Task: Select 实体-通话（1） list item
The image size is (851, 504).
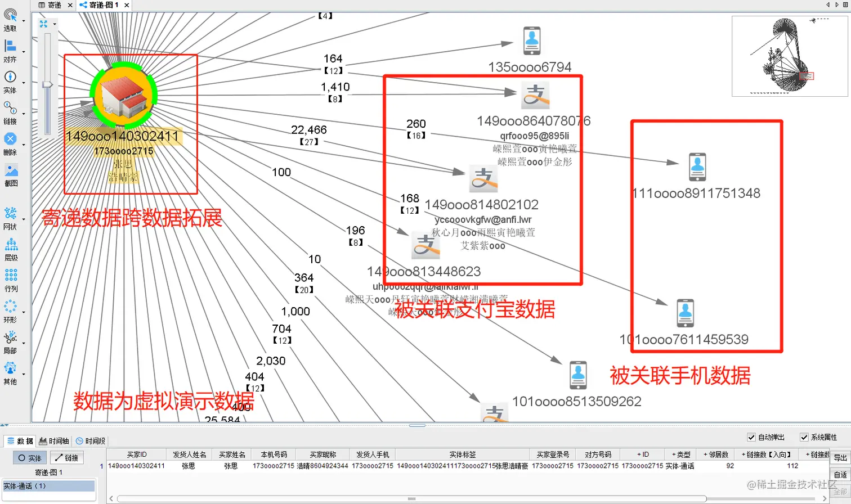Action: pos(49,486)
